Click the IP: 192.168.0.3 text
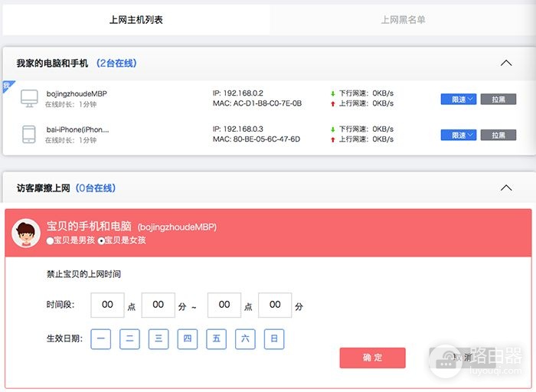The width and height of the screenshot is (536, 392). pos(238,129)
